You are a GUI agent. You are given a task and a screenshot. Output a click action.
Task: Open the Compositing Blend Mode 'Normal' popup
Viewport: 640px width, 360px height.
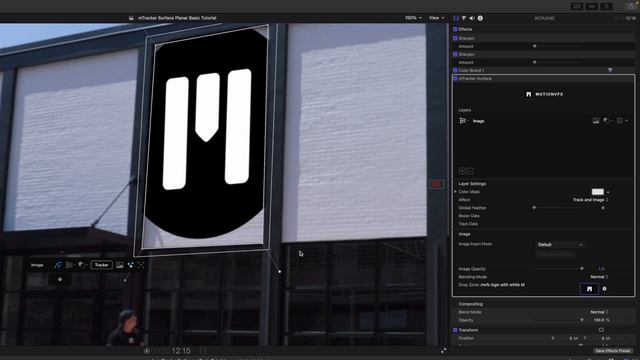click(599, 312)
